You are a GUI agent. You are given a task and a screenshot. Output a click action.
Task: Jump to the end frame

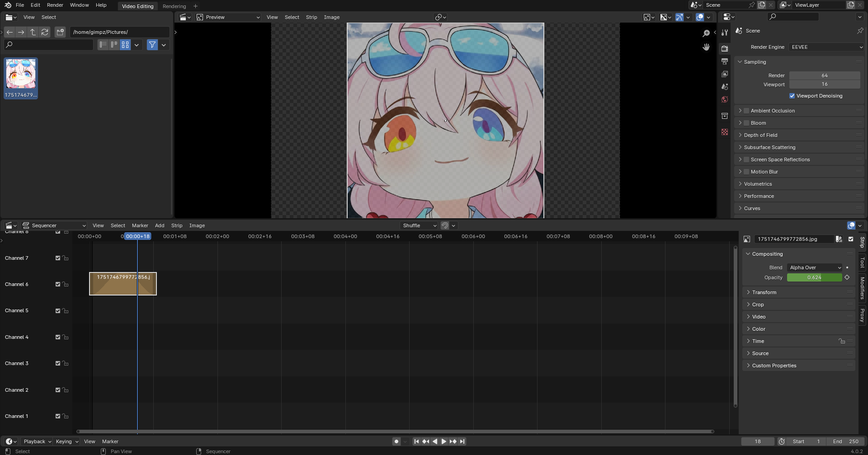tap(462, 441)
